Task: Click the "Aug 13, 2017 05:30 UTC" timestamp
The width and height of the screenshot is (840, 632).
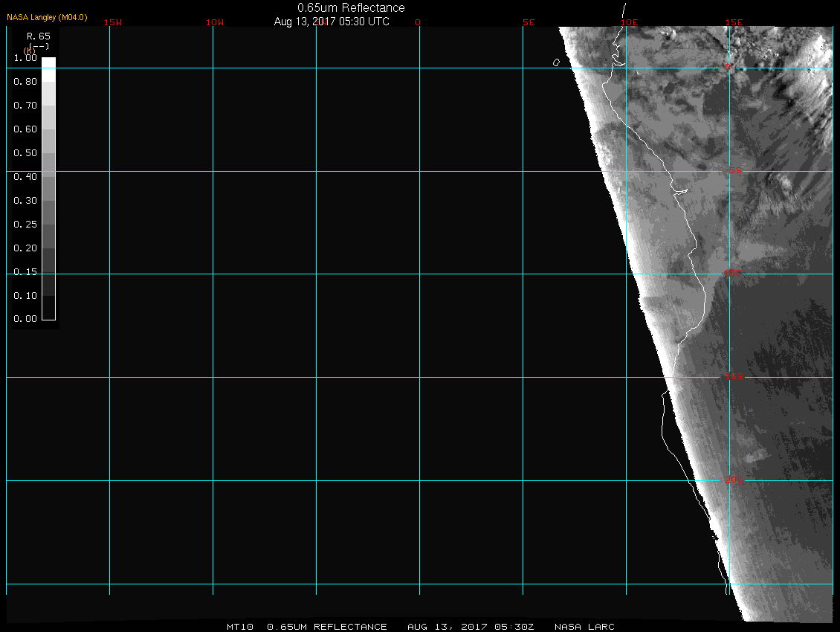Action: [x=332, y=22]
